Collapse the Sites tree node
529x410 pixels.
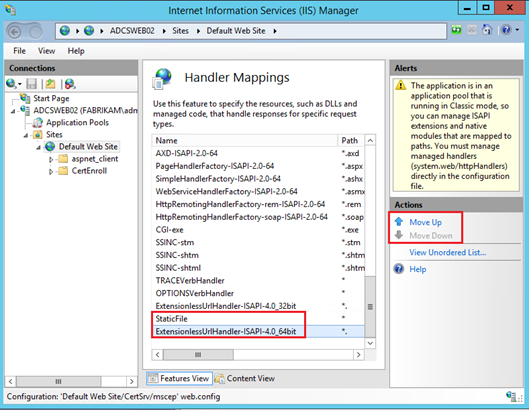26,135
